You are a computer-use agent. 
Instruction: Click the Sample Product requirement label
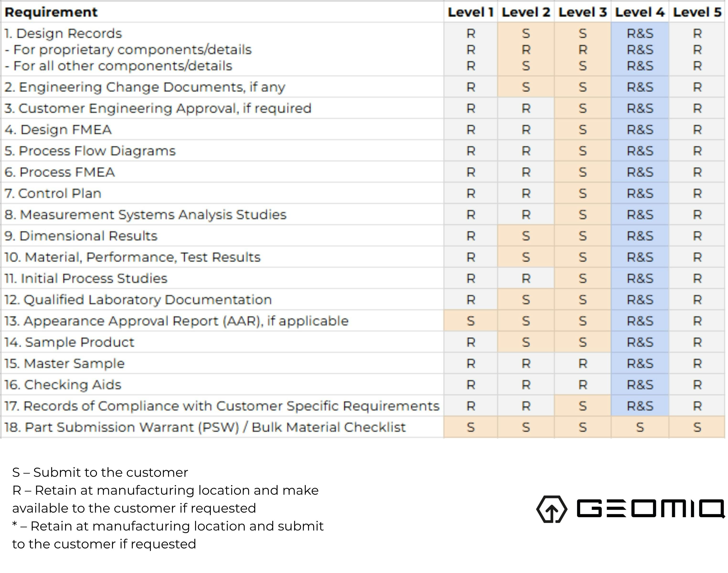click(x=69, y=342)
